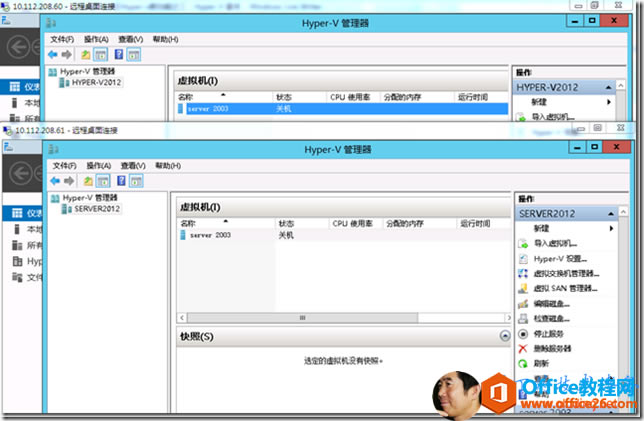644x421 pixels.
Task: Click help icon in upper Hyper-V Manager toolbar
Action: click(x=119, y=54)
